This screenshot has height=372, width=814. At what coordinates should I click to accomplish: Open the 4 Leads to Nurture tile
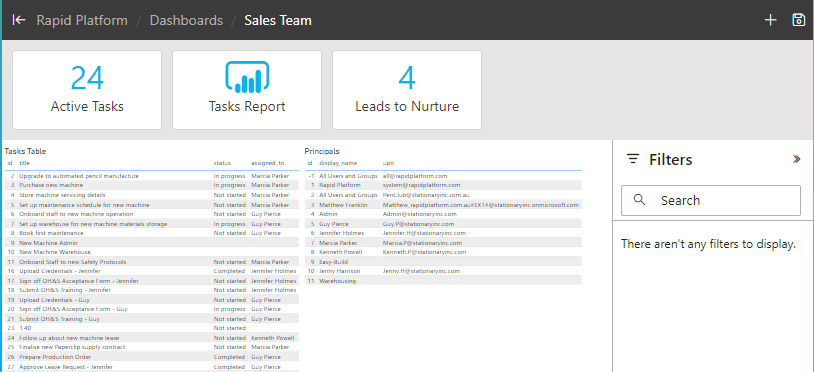click(x=407, y=90)
